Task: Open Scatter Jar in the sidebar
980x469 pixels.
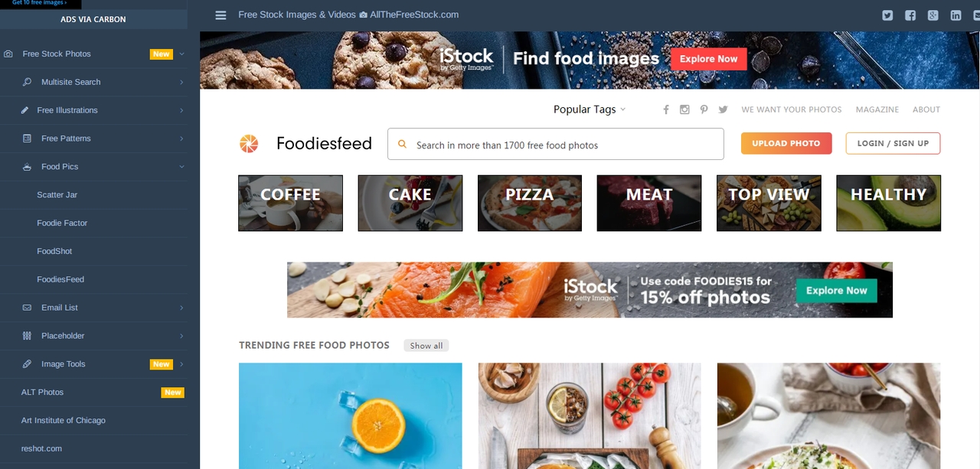Action: [57, 195]
